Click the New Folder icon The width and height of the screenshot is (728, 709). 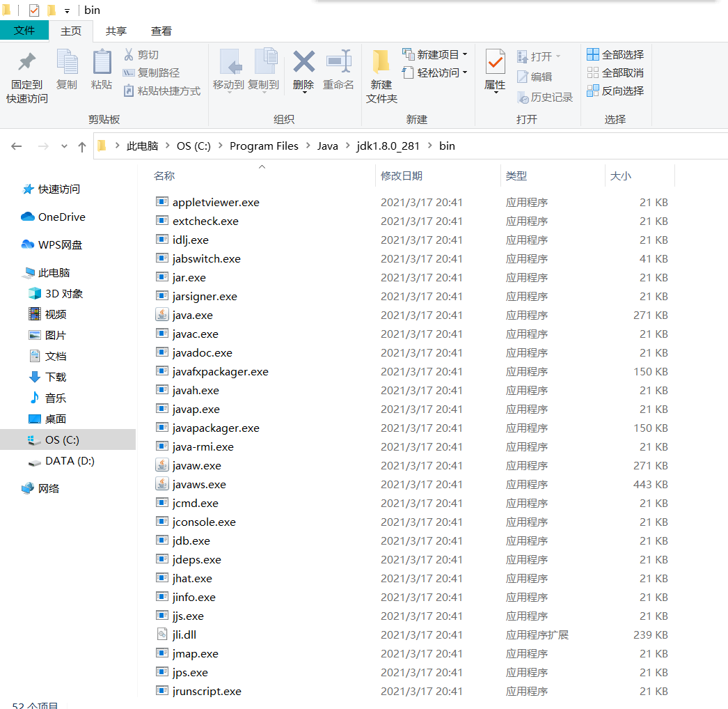(381, 62)
